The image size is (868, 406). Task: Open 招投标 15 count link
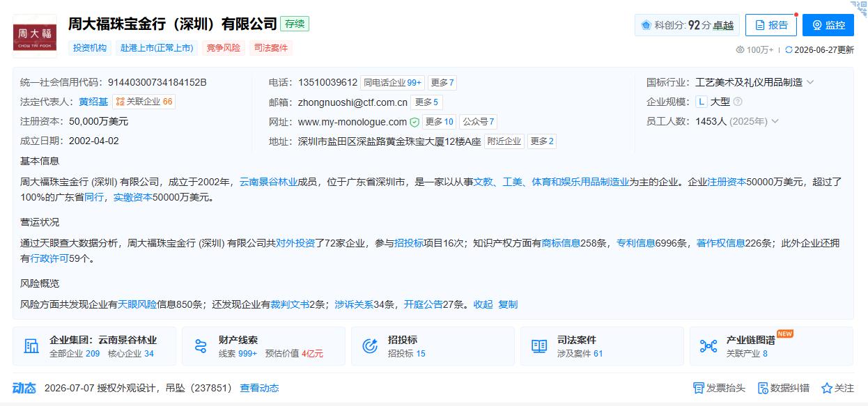click(407, 354)
